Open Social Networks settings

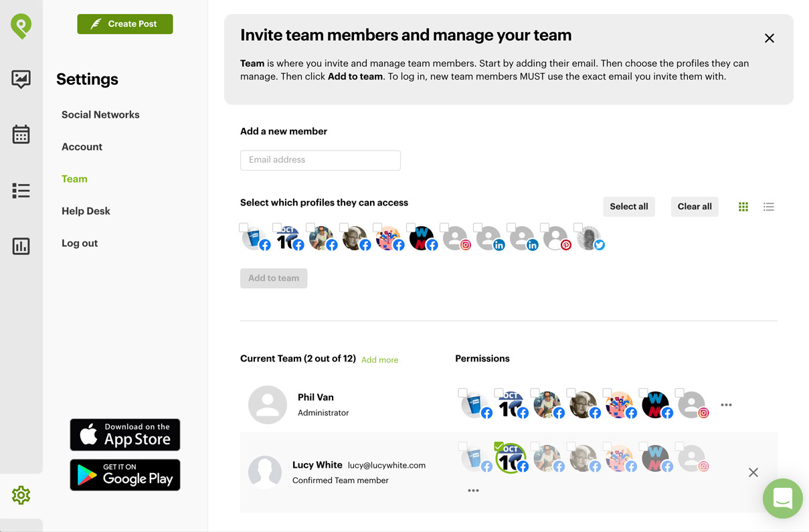(100, 114)
